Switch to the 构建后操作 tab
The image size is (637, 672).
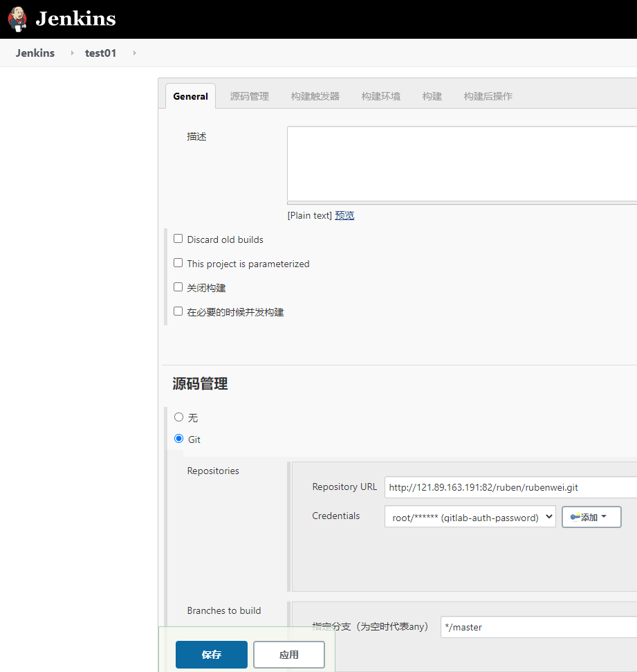click(x=488, y=96)
